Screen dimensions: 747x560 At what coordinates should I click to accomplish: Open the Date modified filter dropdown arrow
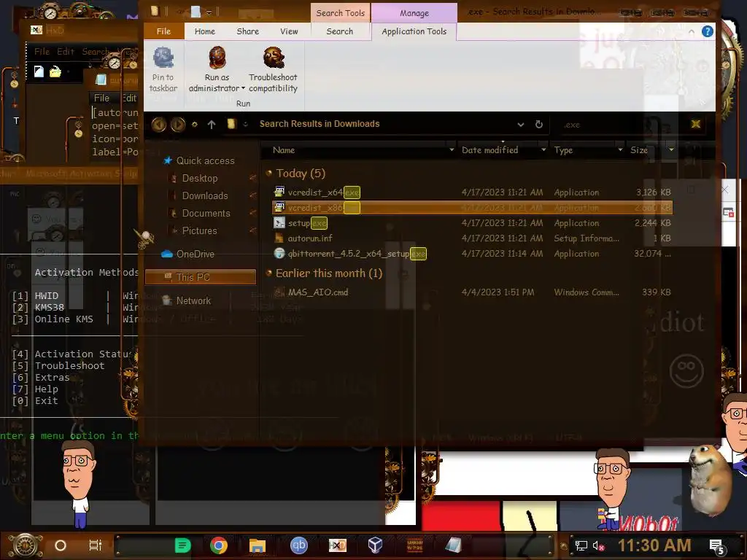pos(543,150)
